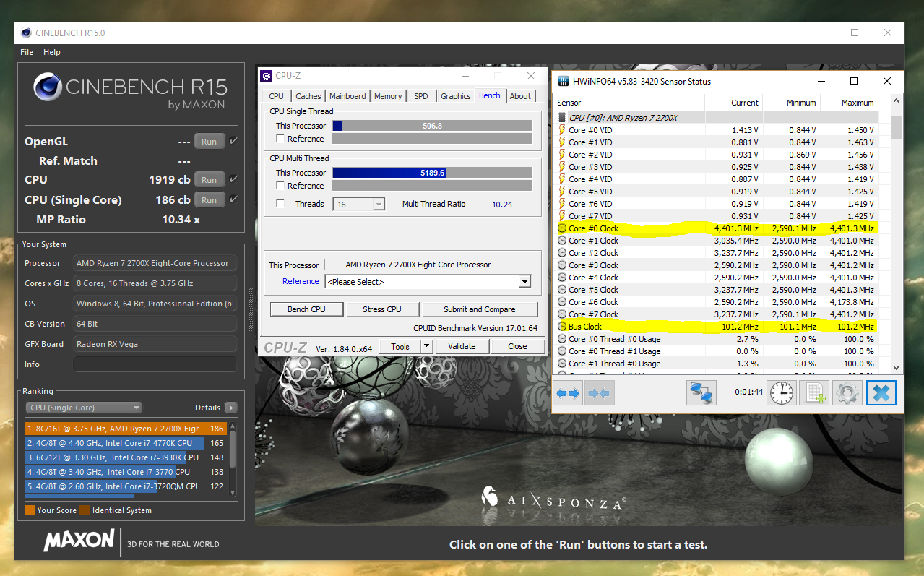Click the Core #2 VID lightning icon

click(x=562, y=155)
